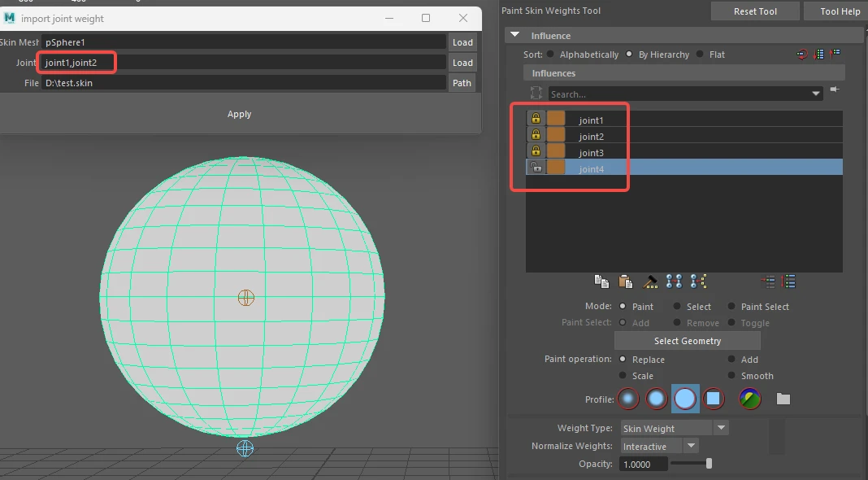This screenshot has height=480, width=868.
Task: Open the Weight Type dropdown
Action: [721, 428]
